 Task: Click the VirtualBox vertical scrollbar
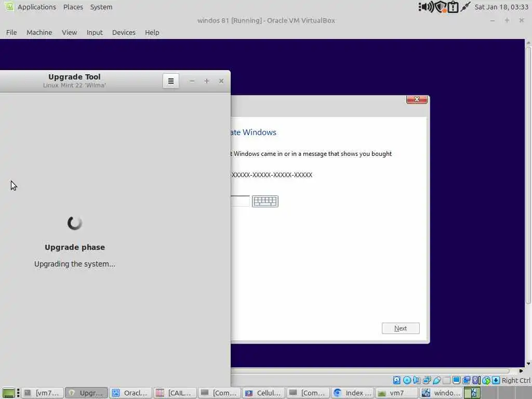528,176
